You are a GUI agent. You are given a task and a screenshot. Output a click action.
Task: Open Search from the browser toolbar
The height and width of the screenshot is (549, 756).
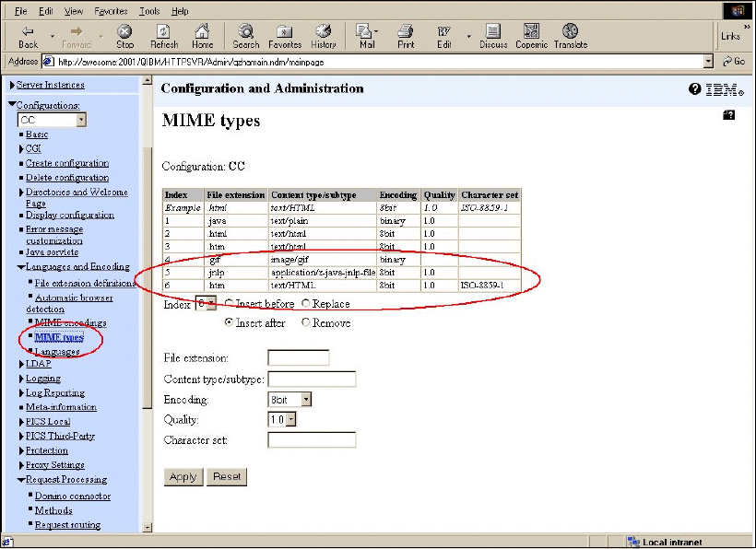pyautogui.click(x=246, y=33)
